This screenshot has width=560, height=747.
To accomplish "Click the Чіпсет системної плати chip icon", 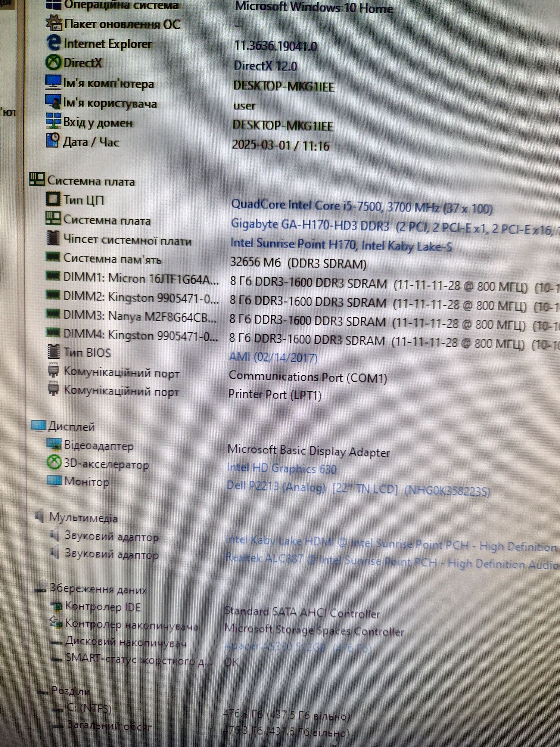I will (x=53, y=238).
